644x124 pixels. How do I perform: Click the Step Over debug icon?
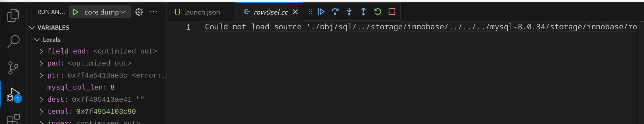[x=335, y=12]
